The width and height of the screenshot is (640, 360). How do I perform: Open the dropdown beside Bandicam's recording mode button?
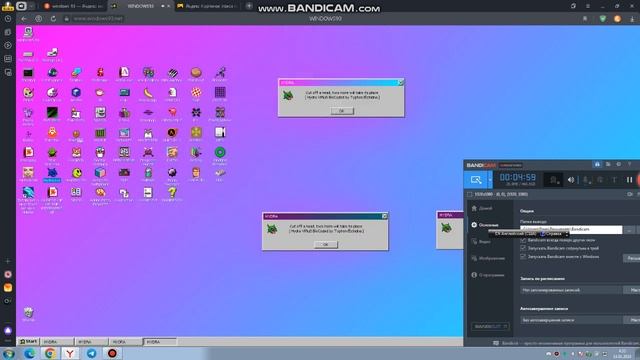(490, 180)
